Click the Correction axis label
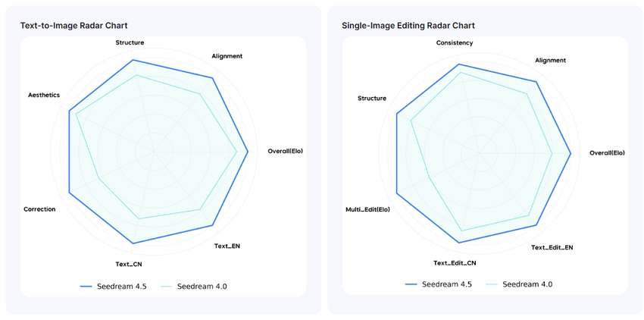The height and width of the screenshot is (320, 644). (39, 209)
